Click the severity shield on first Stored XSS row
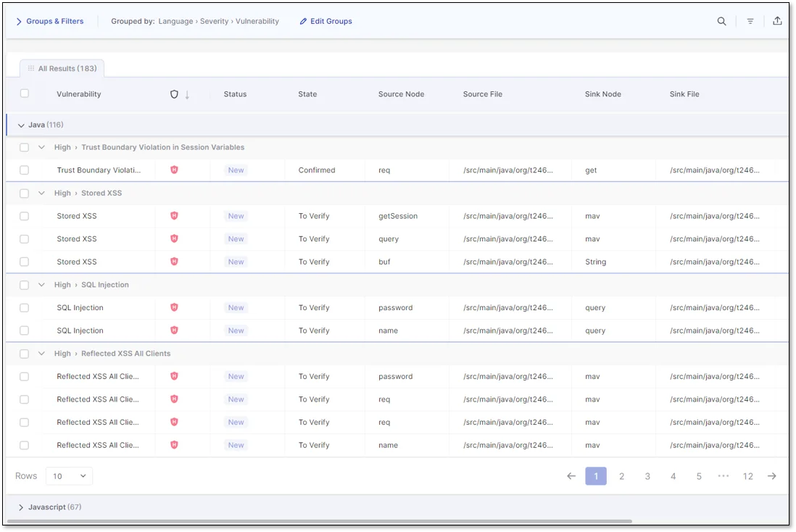Screen dimensions: 796x532 [x=173, y=215]
